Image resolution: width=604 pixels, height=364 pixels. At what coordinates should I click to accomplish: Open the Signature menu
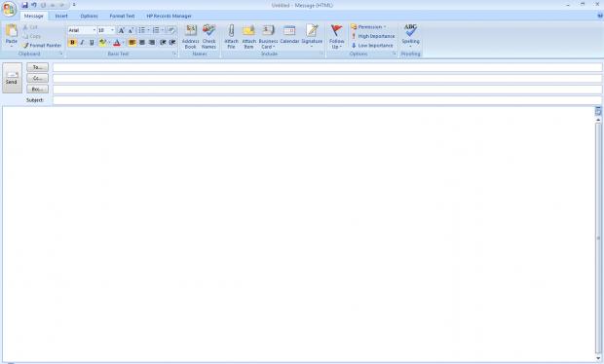tap(312, 37)
